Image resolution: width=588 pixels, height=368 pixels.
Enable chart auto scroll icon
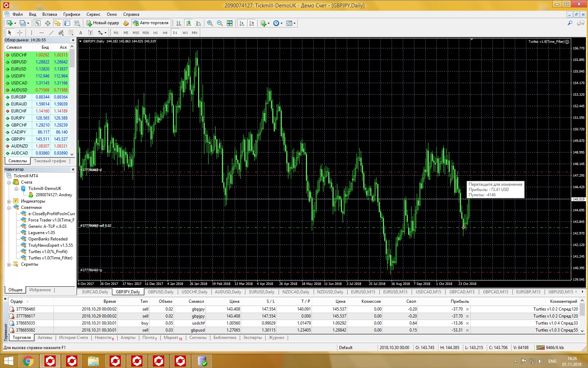[241, 23]
